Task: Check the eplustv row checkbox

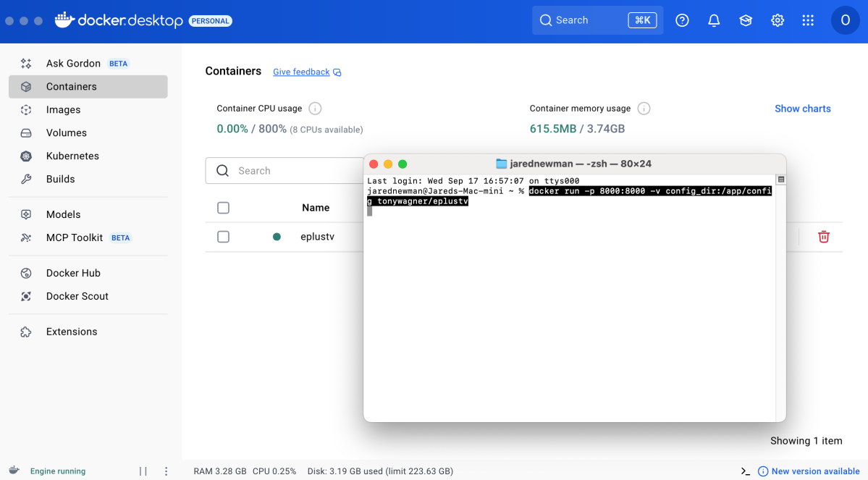Action: [x=223, y=237]
